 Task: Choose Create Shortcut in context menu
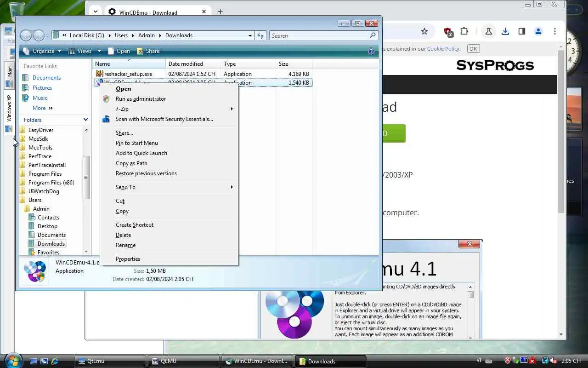tap(169, 225)
